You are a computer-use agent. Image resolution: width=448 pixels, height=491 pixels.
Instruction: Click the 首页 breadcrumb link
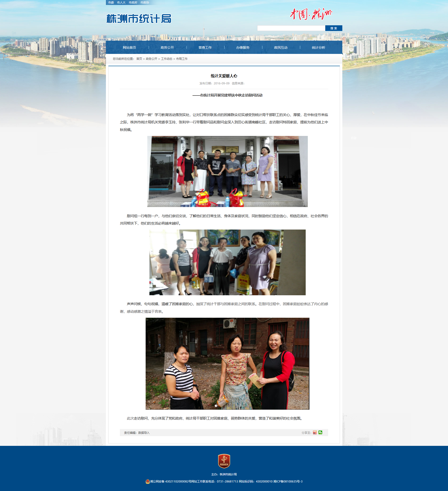(139, 59)
